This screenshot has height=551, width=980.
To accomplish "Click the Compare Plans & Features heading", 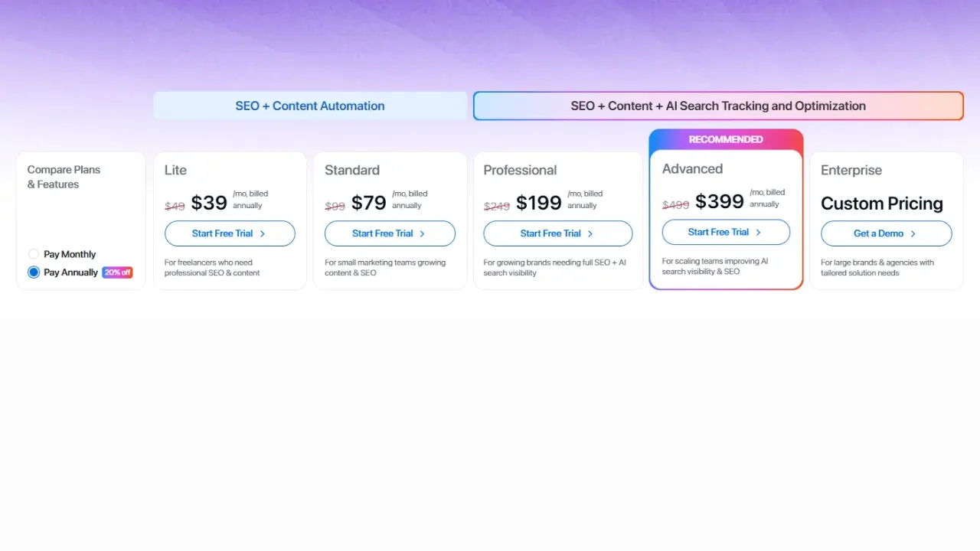I will pos(64,177).
